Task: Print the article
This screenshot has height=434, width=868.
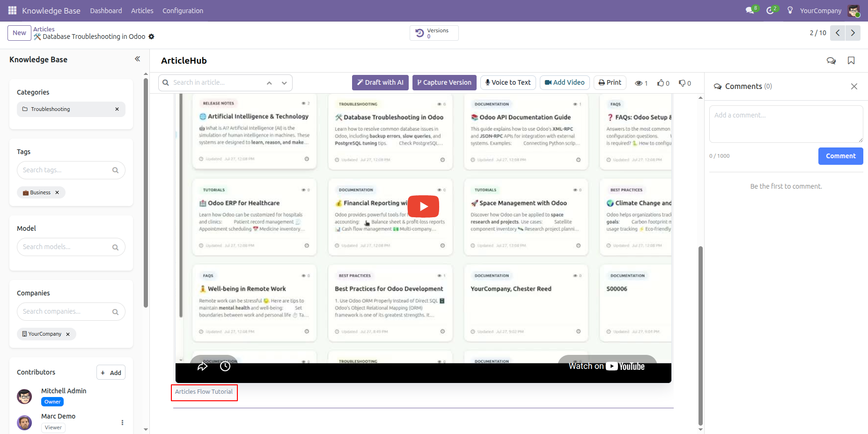Action: [x=610, y=82]
